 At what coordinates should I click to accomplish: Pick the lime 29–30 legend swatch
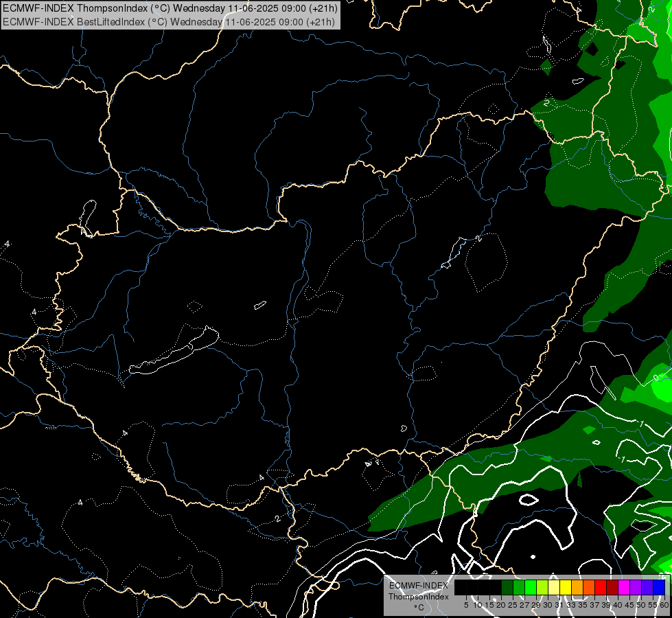[542, 587]
